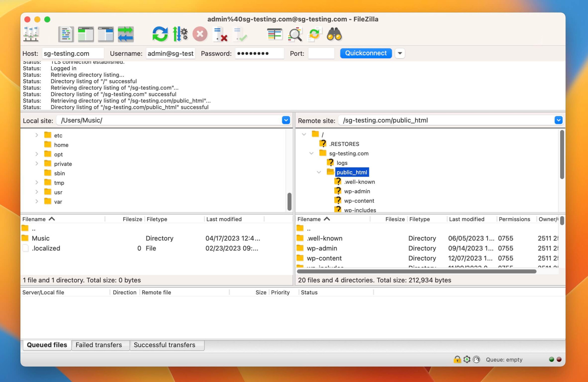The image size is (588, 382).
Task: Click the remote tree vertical scrollbar
Action: [562, 155]
